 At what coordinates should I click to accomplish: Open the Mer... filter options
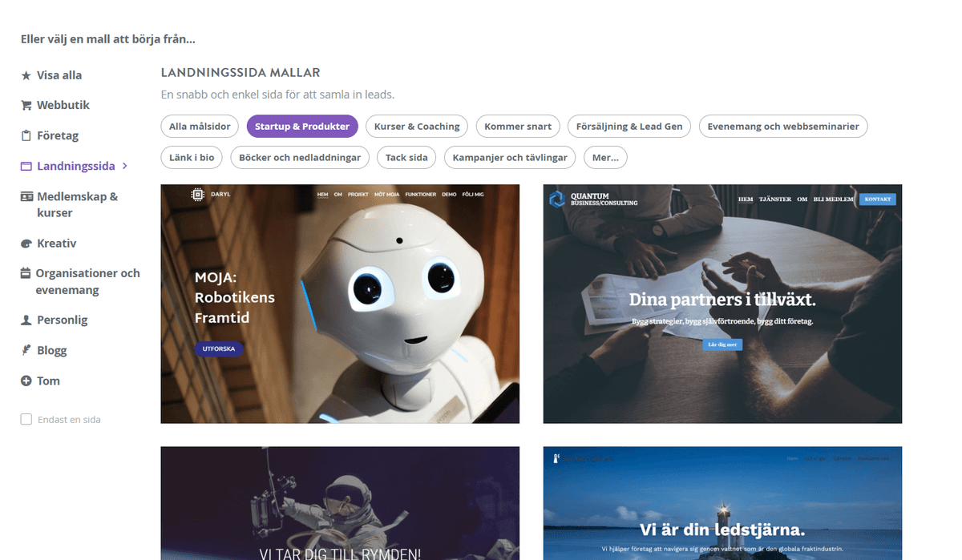605,157
